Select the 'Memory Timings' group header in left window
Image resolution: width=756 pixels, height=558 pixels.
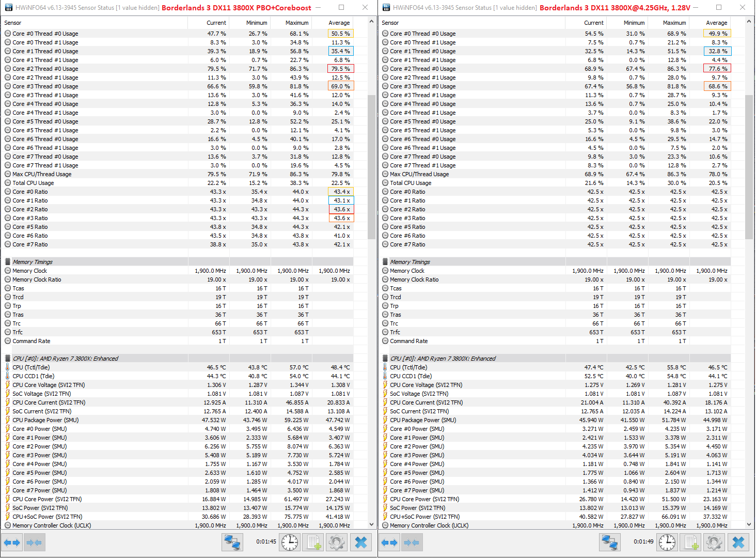[178, 262]
